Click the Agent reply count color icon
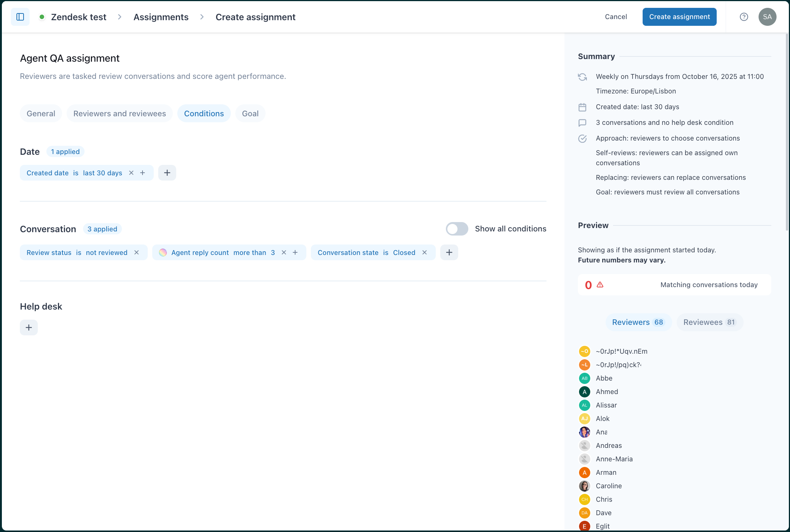Image resolution: width=790 pixels, height=532 pixels. pyautogui.click(x=163, y=252)
